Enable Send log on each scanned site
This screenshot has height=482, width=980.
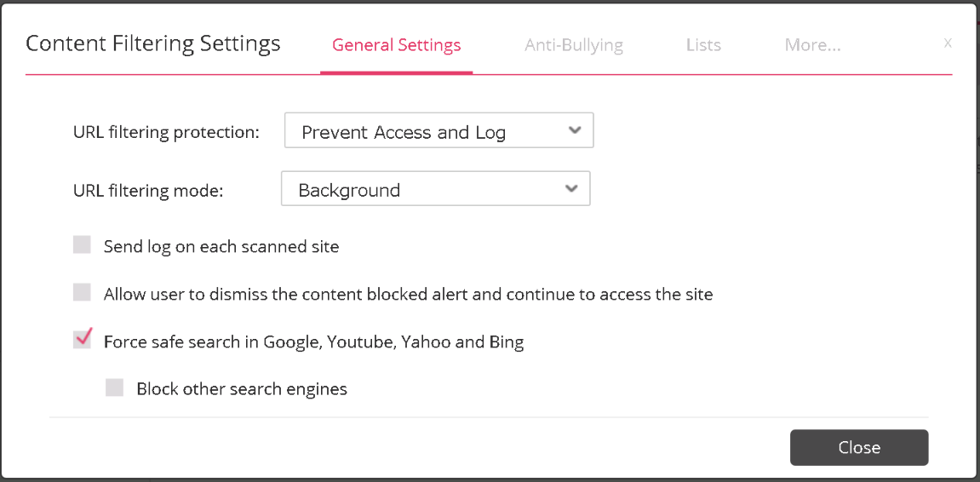pos(82,244)
